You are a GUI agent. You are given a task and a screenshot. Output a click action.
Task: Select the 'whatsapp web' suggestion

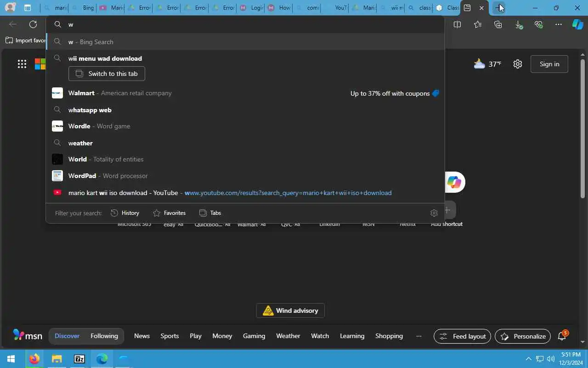pos(245,110)
